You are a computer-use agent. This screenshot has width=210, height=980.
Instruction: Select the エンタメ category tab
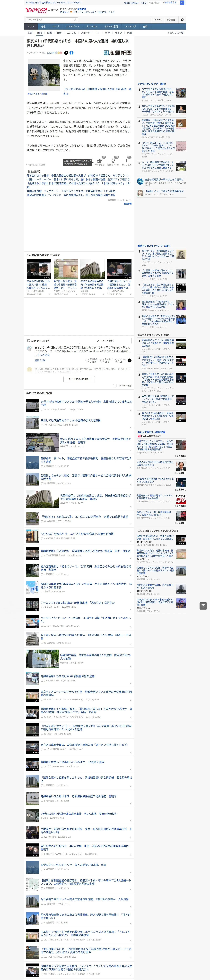point(71,33)
